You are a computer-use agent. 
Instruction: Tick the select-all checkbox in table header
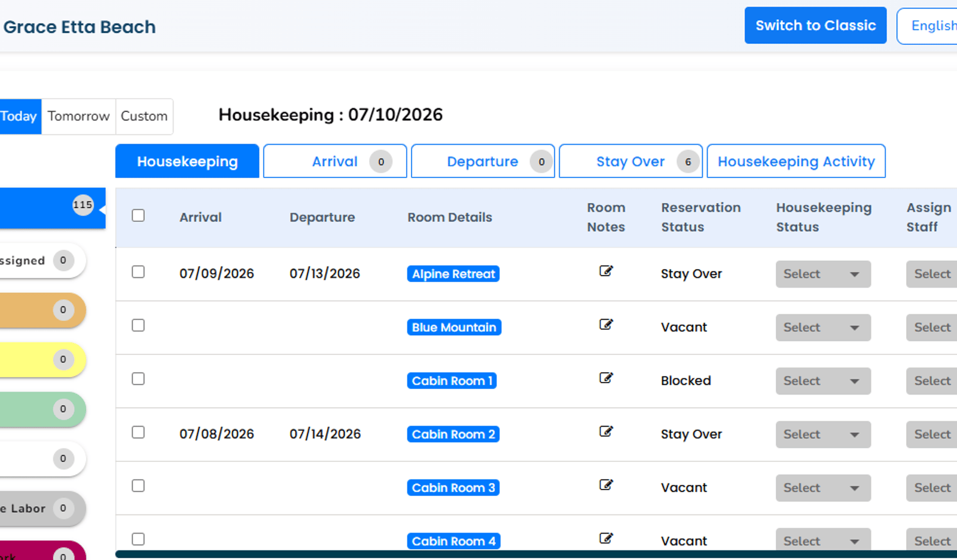click(x=138, y=215)
